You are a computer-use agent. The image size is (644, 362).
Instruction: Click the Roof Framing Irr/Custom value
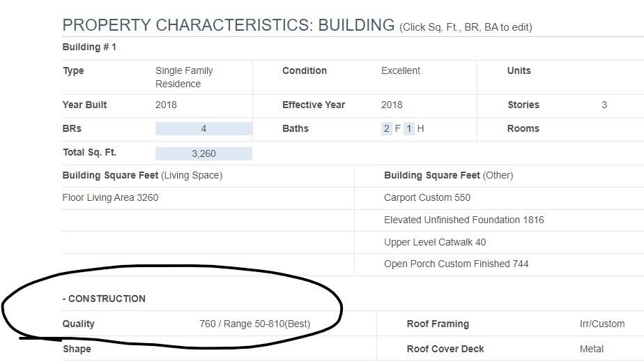(602, 324)
